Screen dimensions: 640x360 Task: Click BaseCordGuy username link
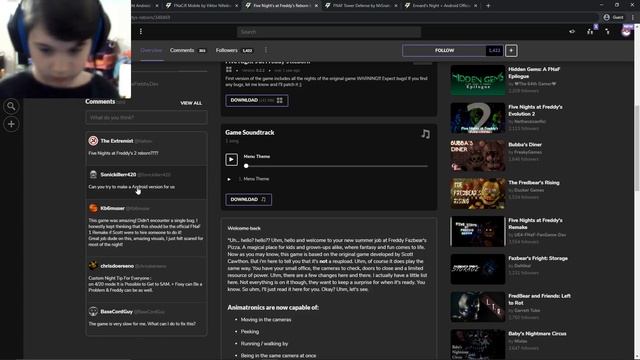(x=116, y=312)
